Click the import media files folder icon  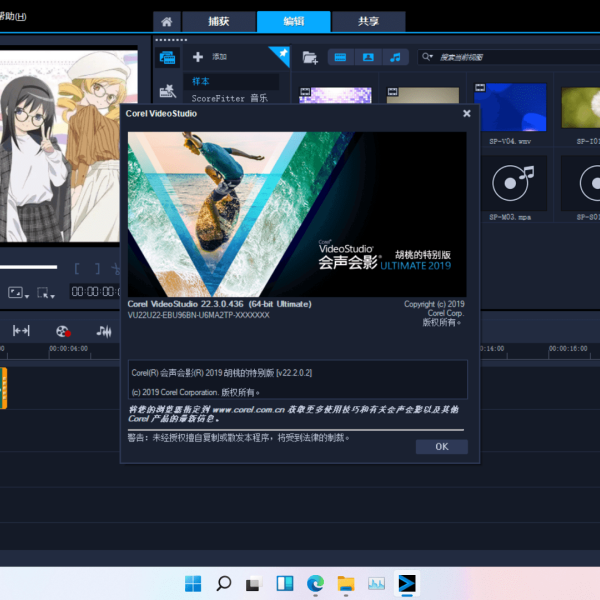(x=310, y=58)
